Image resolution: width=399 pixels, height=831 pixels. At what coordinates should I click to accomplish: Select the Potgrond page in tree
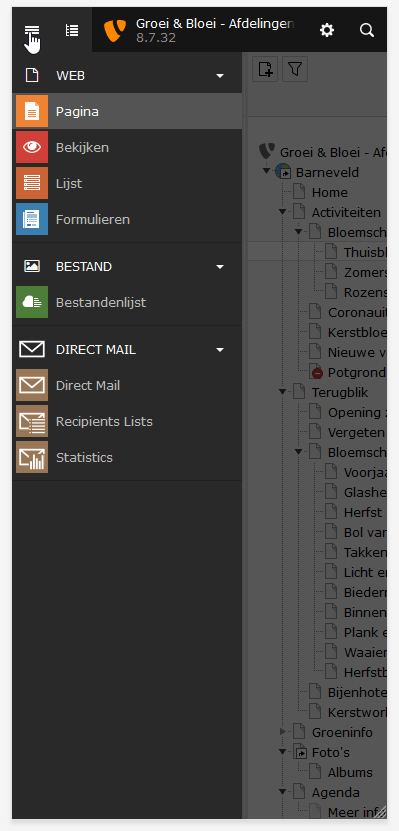click(x=357, y=373)
